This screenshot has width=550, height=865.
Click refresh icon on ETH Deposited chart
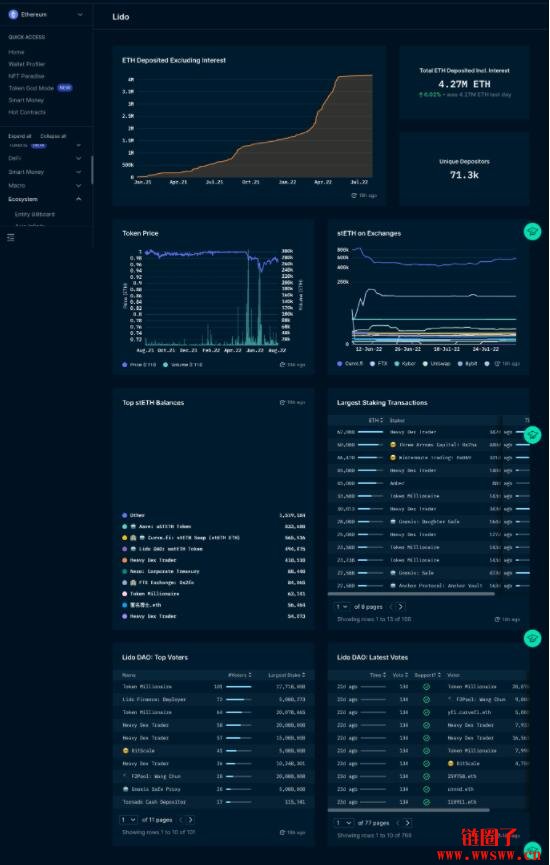355,195
